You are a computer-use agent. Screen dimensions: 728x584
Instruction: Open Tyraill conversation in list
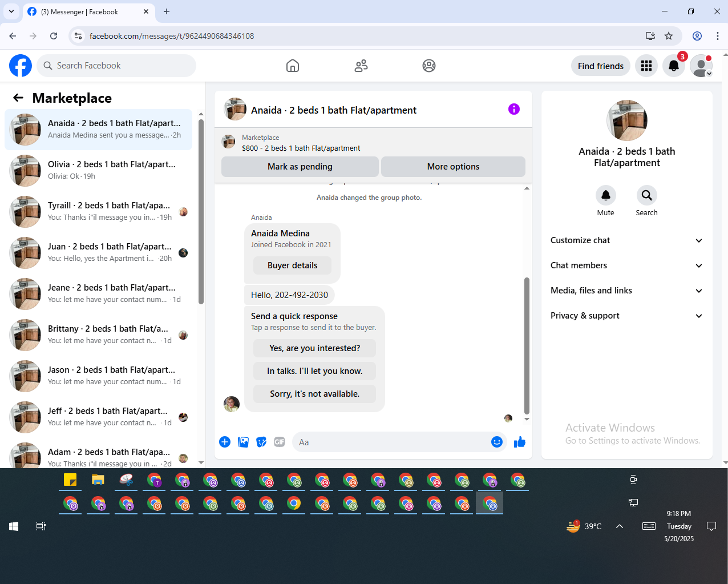[98, 212]
